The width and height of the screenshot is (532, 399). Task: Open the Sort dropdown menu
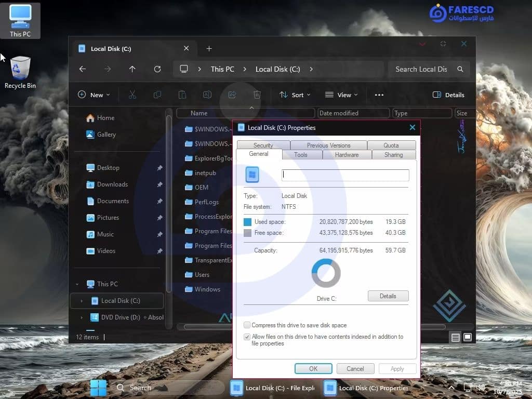[295, 95]
